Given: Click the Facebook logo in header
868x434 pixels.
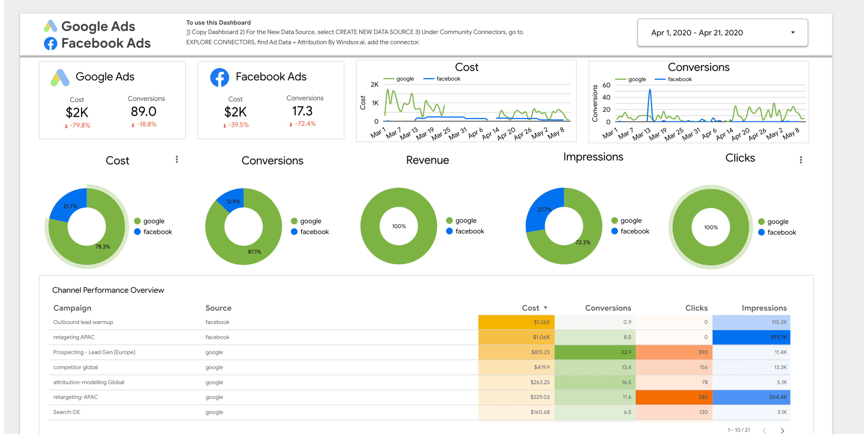Looking at the screenshot, I should [50, 44].
